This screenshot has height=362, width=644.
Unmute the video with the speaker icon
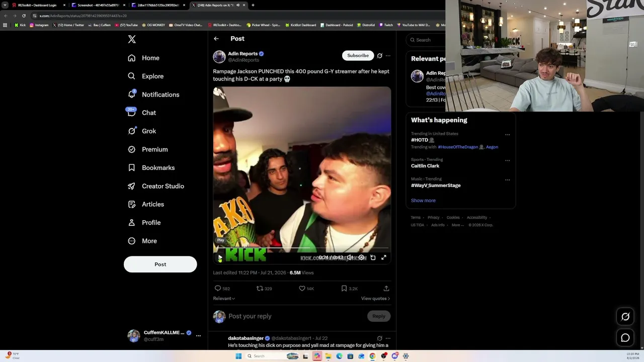(350, 257)
